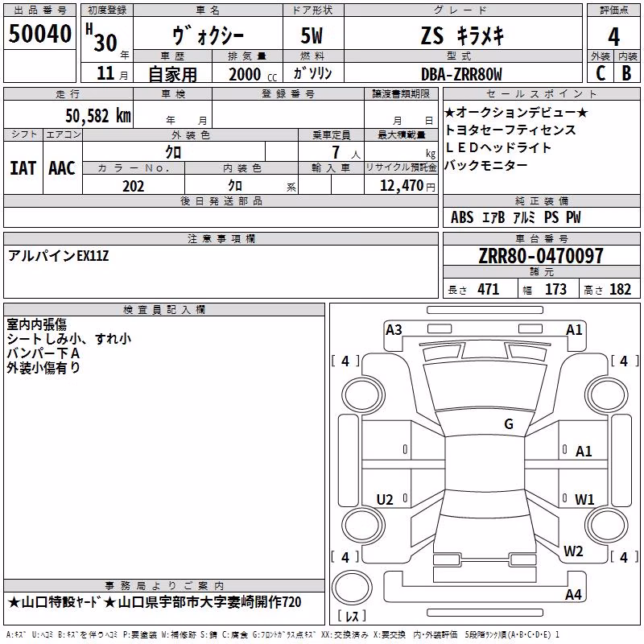Select the exterior color クロ
644x644 pixels.
[x=173, y=152]
